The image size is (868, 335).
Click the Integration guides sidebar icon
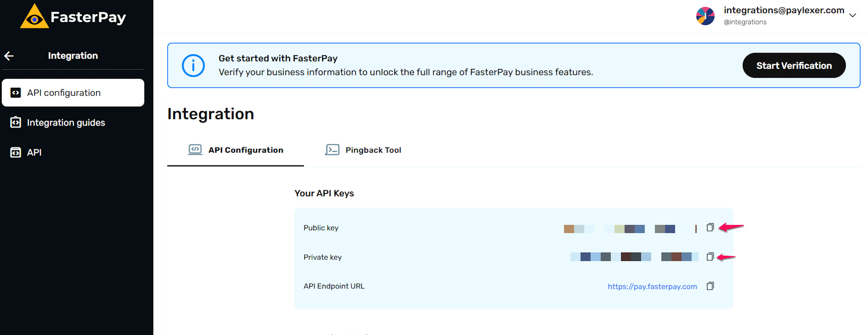[16, 122]
